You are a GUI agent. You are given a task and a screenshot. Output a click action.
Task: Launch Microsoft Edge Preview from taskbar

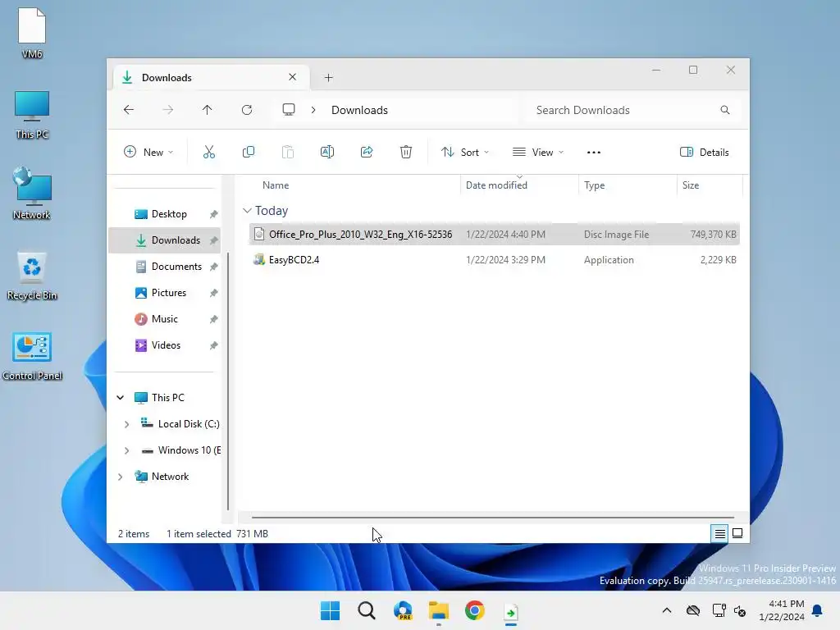[x=403, y=610]
